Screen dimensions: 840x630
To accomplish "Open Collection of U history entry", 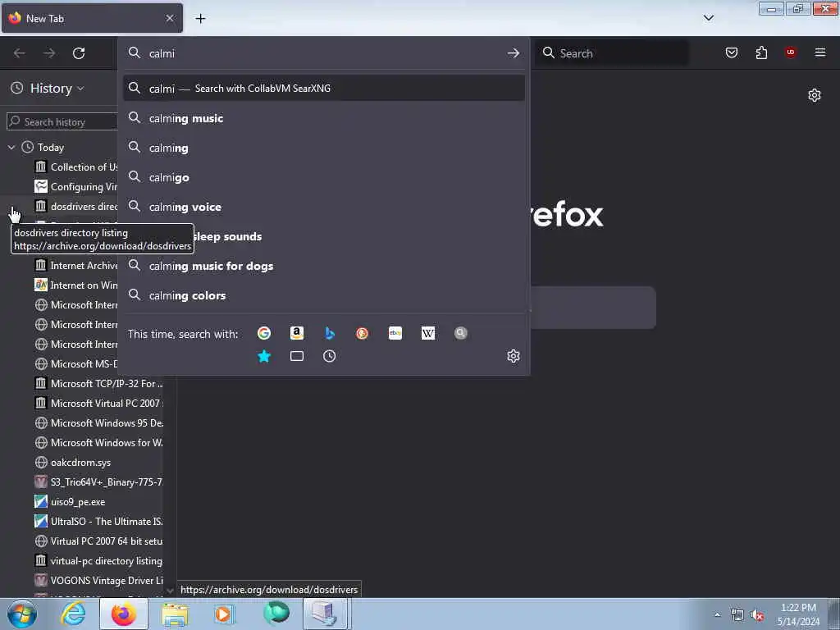I will [75, 167].
